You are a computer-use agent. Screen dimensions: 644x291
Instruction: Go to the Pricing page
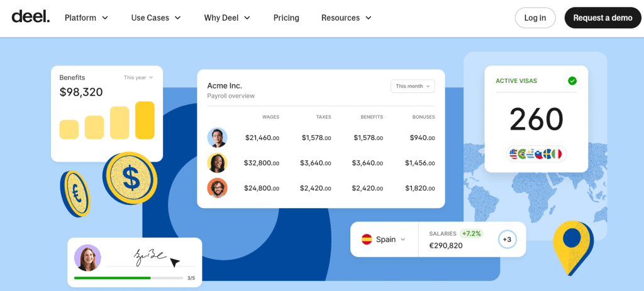286,18
